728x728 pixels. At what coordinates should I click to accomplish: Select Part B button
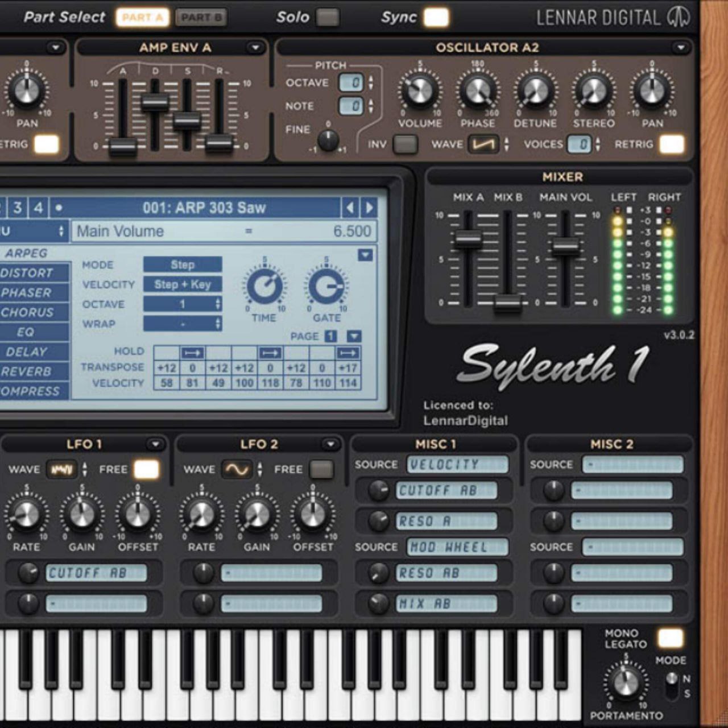coord(201,18)
